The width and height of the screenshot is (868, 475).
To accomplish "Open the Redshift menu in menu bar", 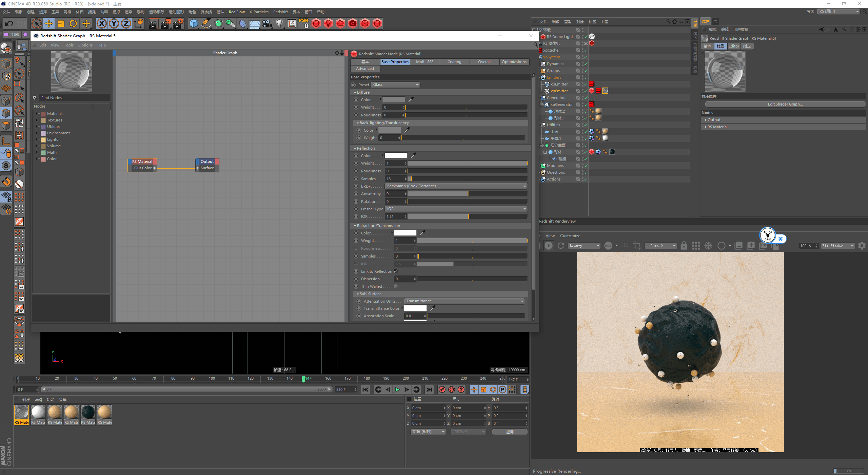I will 280,12.
